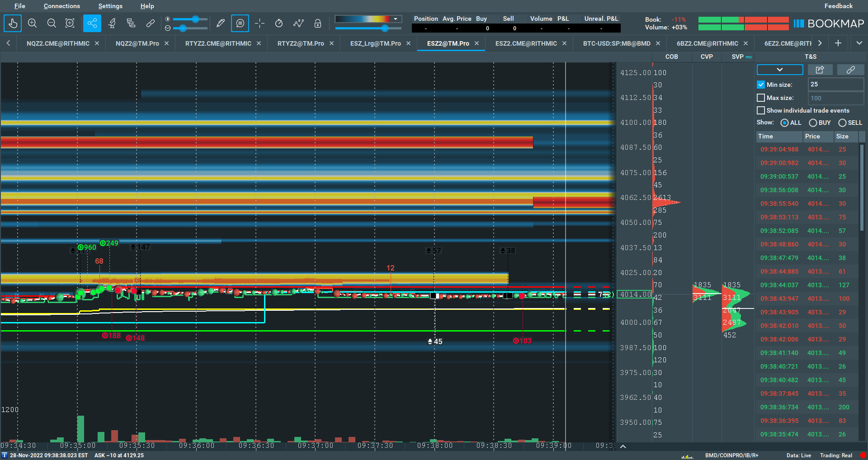Open the tab list chevron menu
868x460 pixels.
(x=859, y=43)
